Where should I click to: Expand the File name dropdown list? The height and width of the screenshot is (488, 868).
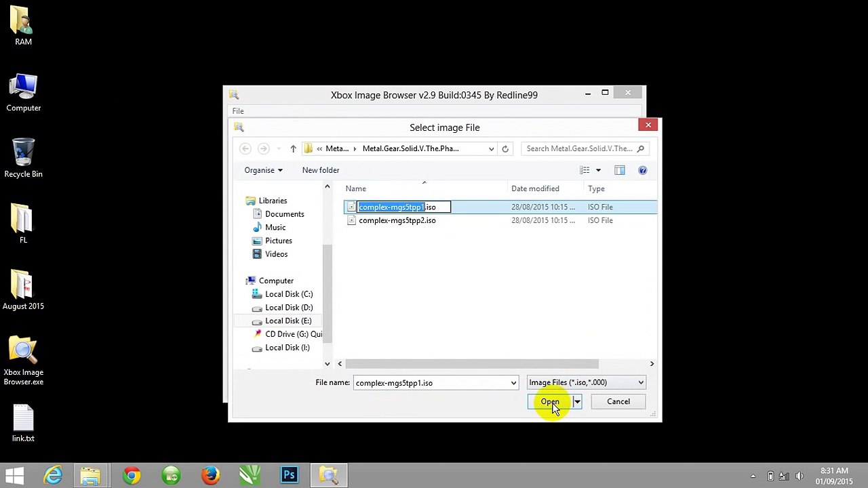tap(513, 383)
